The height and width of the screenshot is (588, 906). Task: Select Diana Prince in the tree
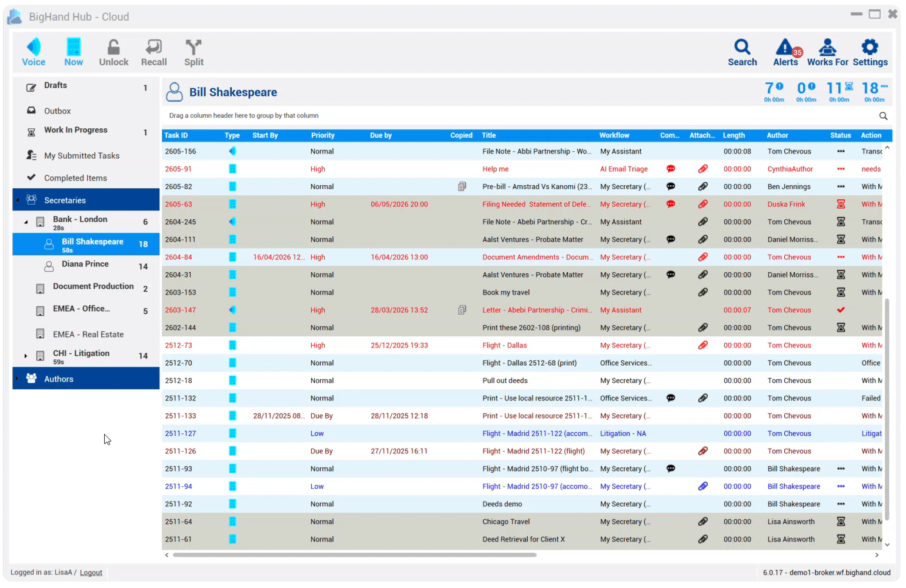click(86, 266)
